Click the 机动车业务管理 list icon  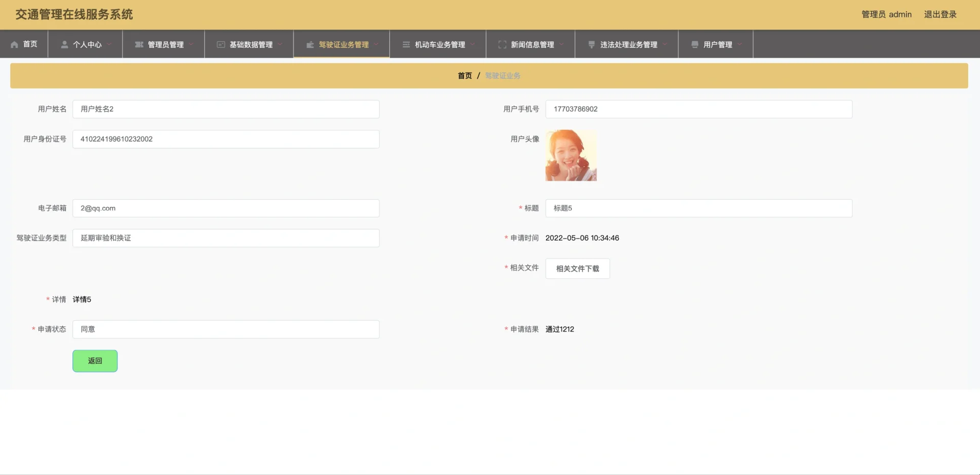click(x=406, y=45)
